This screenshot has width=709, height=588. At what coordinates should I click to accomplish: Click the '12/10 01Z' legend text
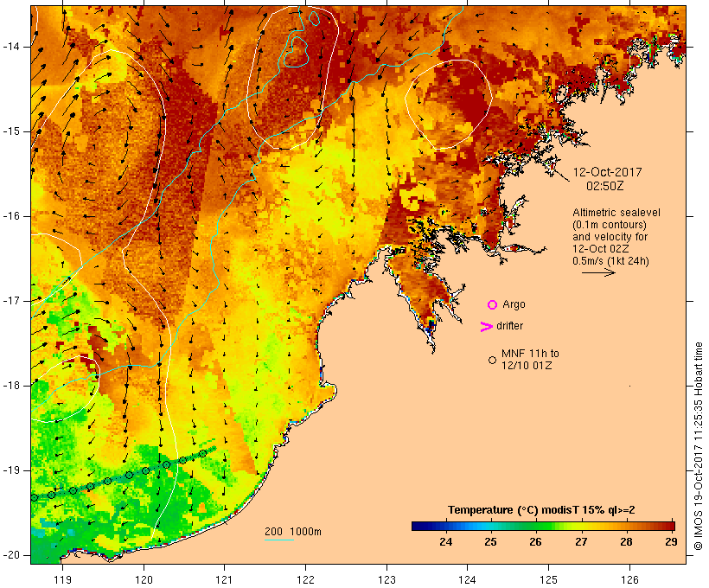527,366
